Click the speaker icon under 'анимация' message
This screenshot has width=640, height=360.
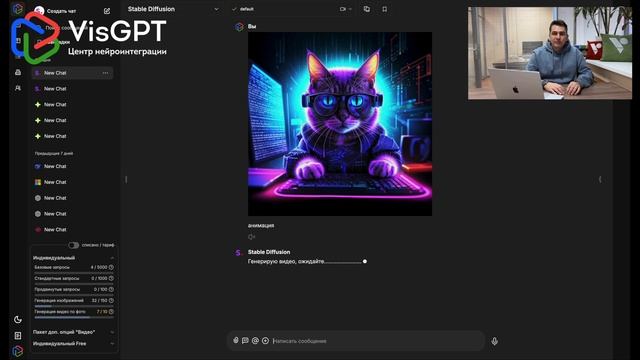point(251,237)
